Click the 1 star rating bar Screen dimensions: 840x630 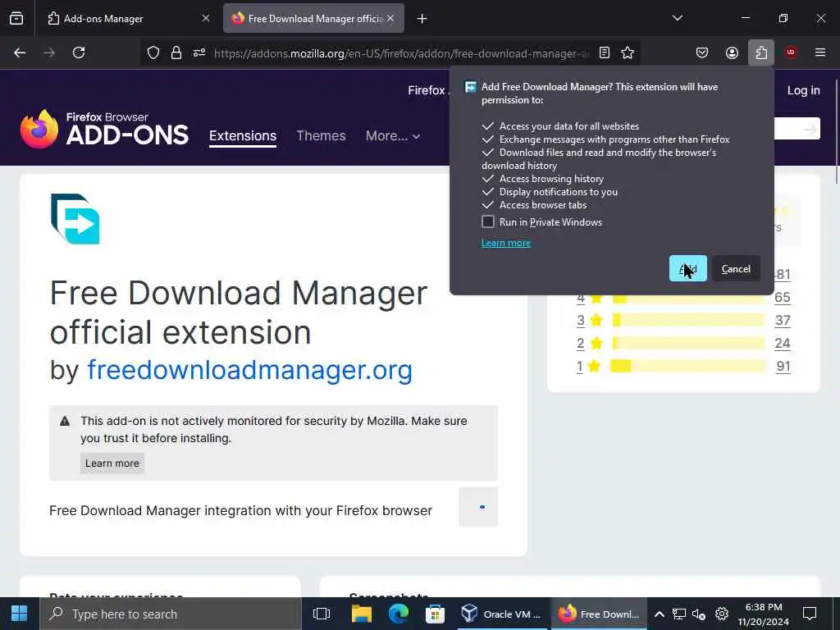click(x=688, y=367)
